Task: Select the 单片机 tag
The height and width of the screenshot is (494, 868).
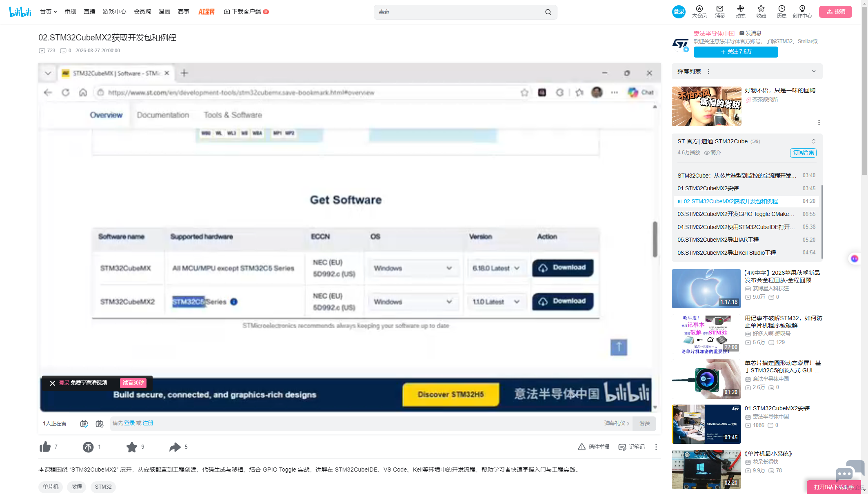Action: point(51,487)
